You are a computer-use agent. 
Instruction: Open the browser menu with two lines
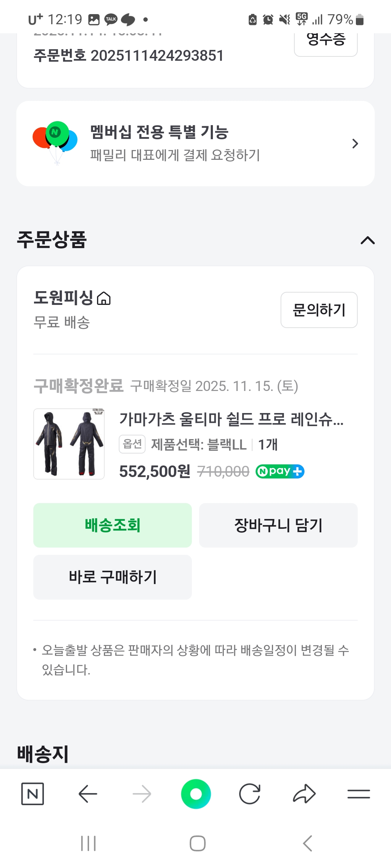click(358, 794)
